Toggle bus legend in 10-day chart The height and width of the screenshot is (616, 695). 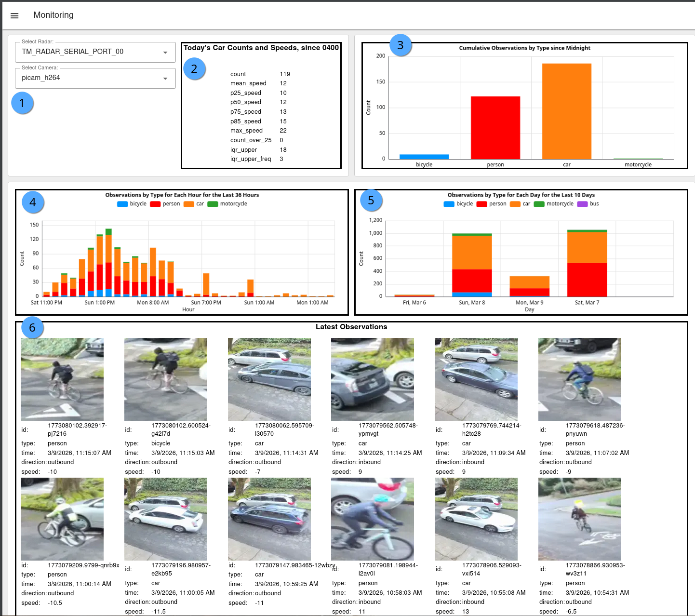tap(588, 204)
